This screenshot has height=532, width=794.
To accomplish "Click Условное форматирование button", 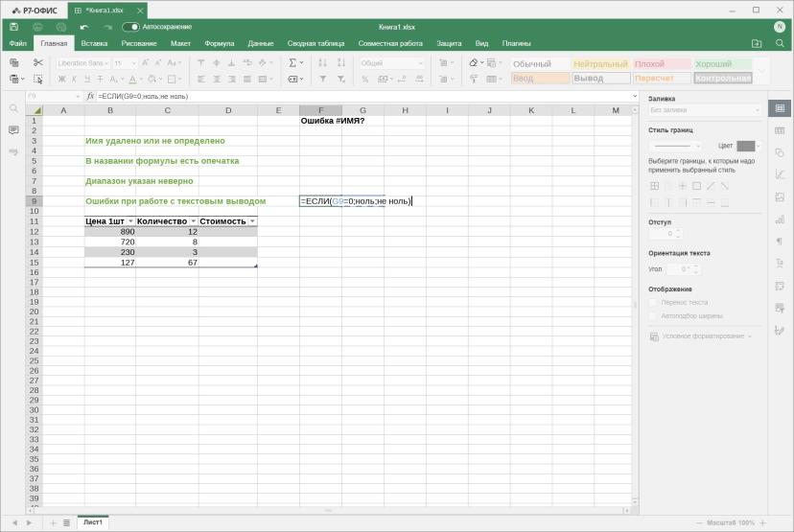I will pos(701,336).
